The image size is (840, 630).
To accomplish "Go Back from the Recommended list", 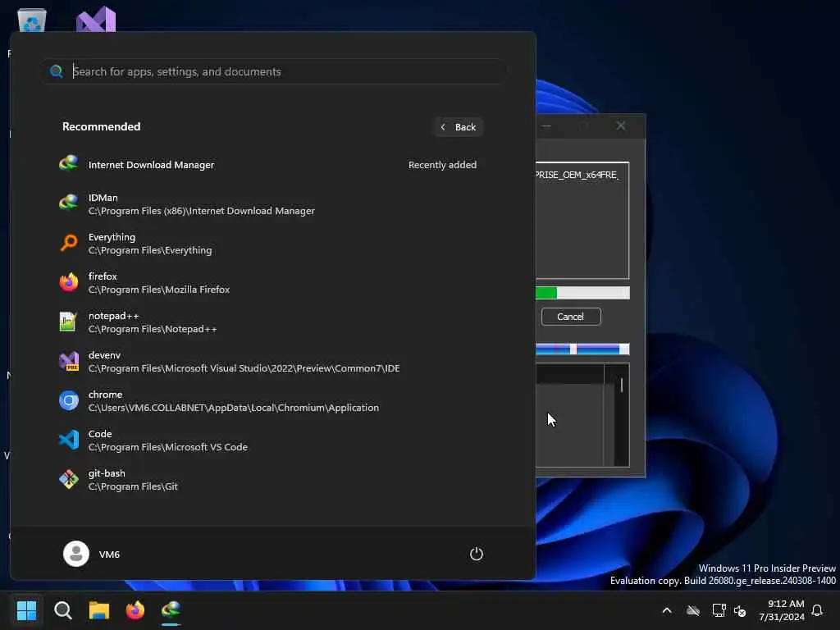I will [x=458, y=127].
